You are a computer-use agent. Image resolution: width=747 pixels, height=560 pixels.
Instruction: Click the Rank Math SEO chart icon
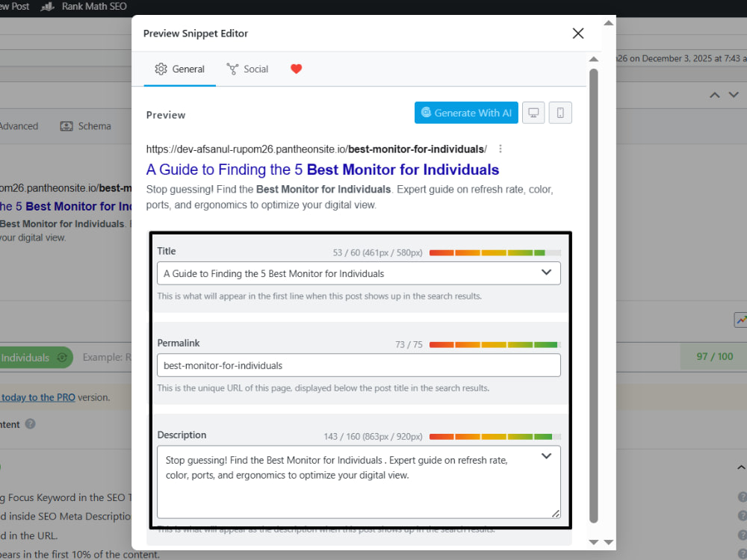47,7
